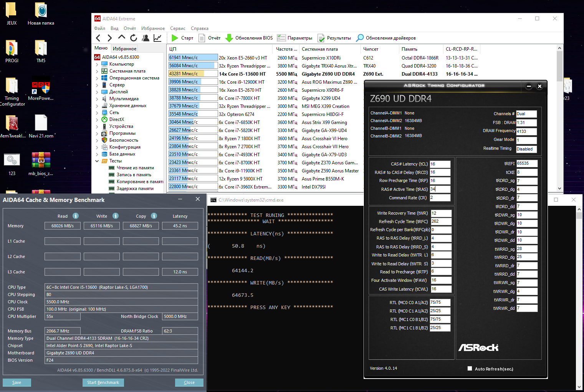Select the JEUX desktop folder

pos(12,14)
